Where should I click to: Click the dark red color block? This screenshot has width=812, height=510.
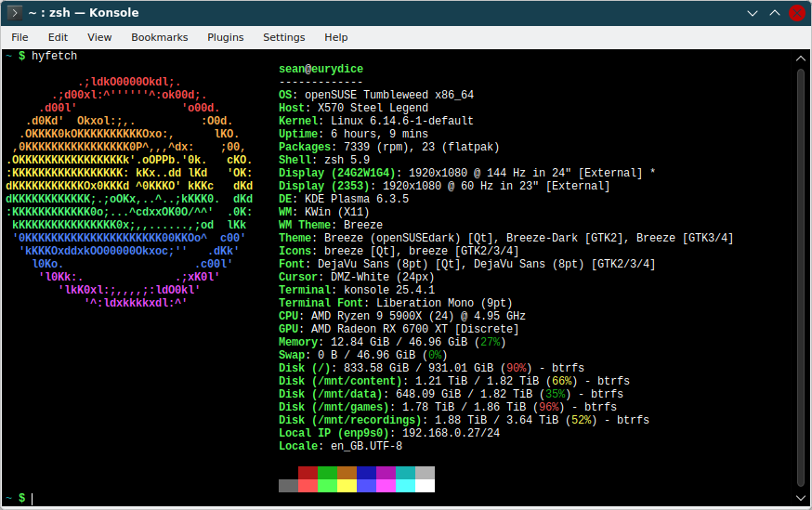(308, 473)
